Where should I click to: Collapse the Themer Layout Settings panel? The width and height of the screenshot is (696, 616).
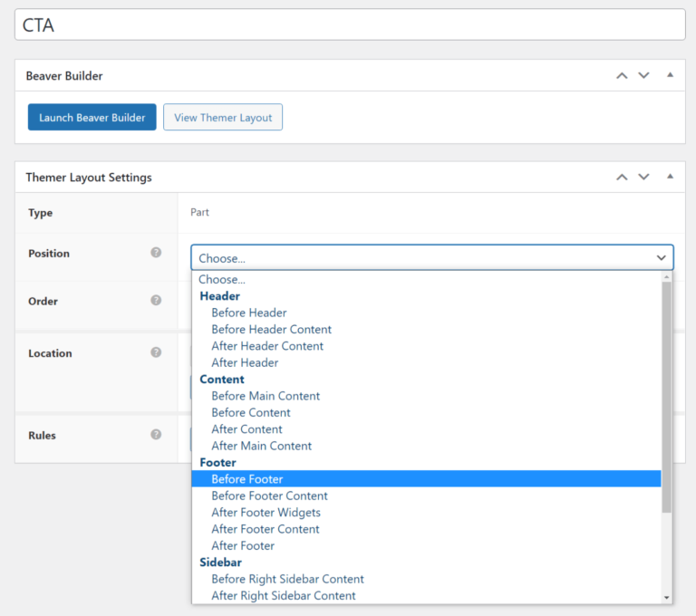click(670, 178)
